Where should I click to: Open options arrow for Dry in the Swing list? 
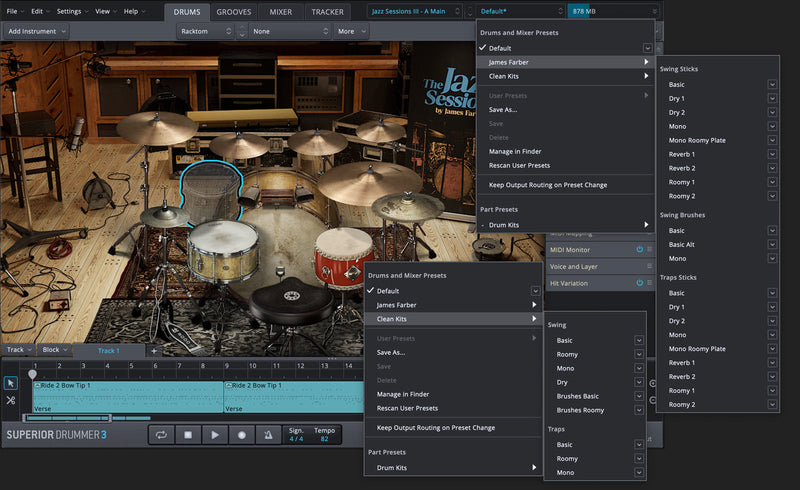point(639,382)
